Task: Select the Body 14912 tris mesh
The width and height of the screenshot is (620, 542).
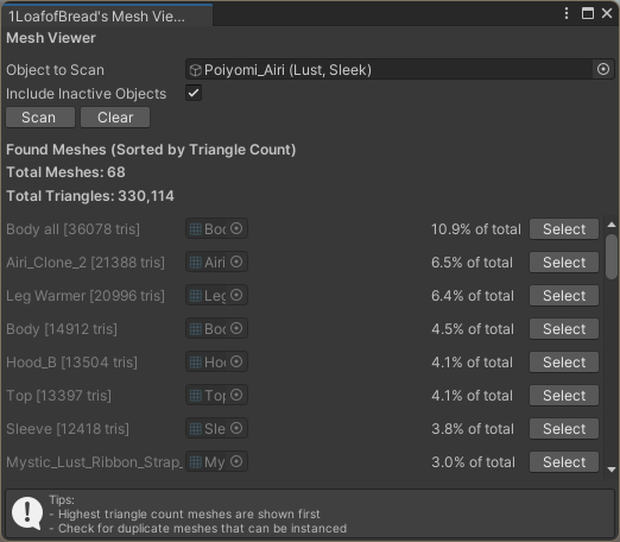Action: click(564, 329)
